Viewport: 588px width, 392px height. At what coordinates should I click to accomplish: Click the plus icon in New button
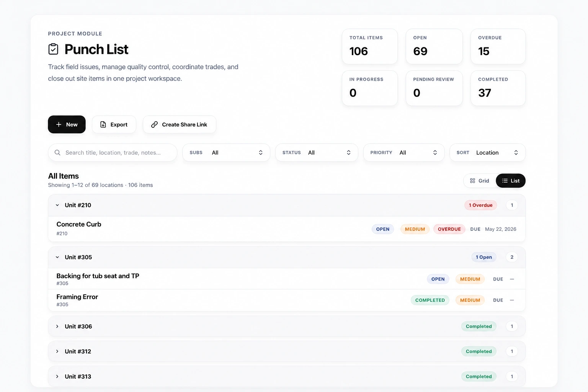coord(59,124)
